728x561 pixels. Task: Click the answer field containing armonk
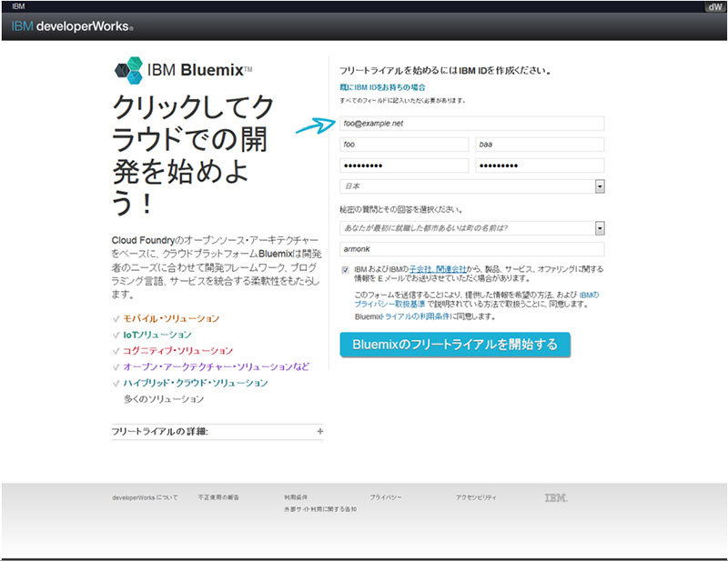[472, 249]
